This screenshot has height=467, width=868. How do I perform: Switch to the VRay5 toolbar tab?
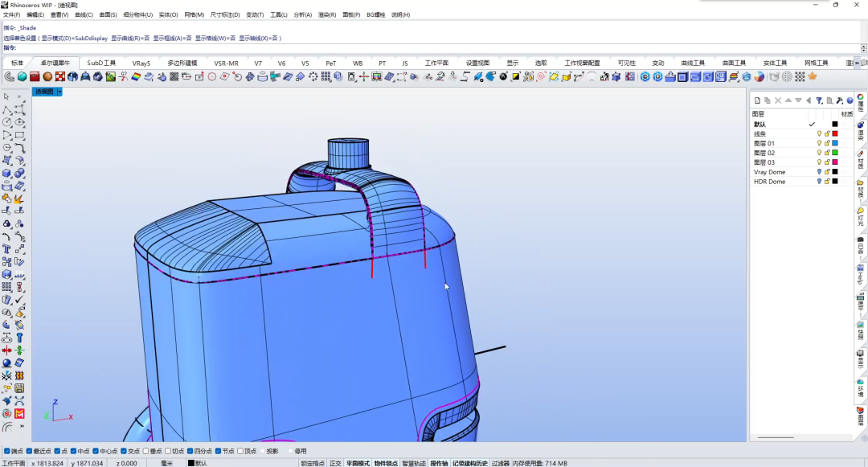click(x=141, y=63)
